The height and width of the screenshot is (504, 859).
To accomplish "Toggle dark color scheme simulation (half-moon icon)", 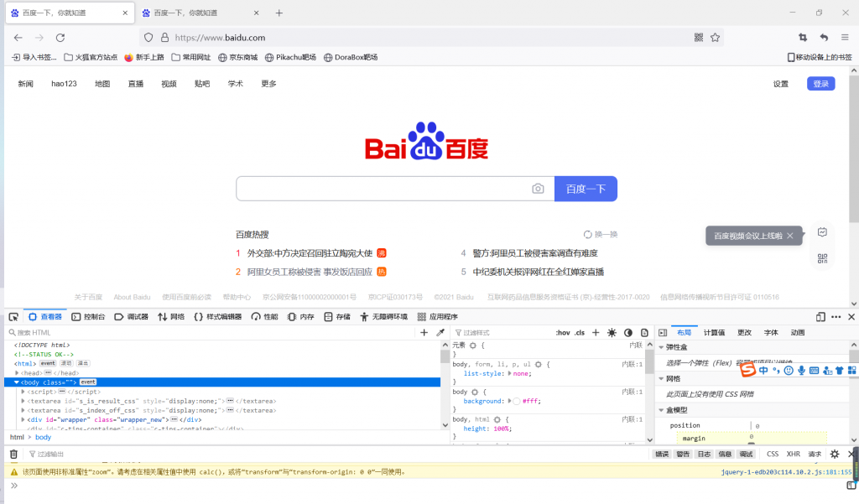I will click(x=628, y=333).
